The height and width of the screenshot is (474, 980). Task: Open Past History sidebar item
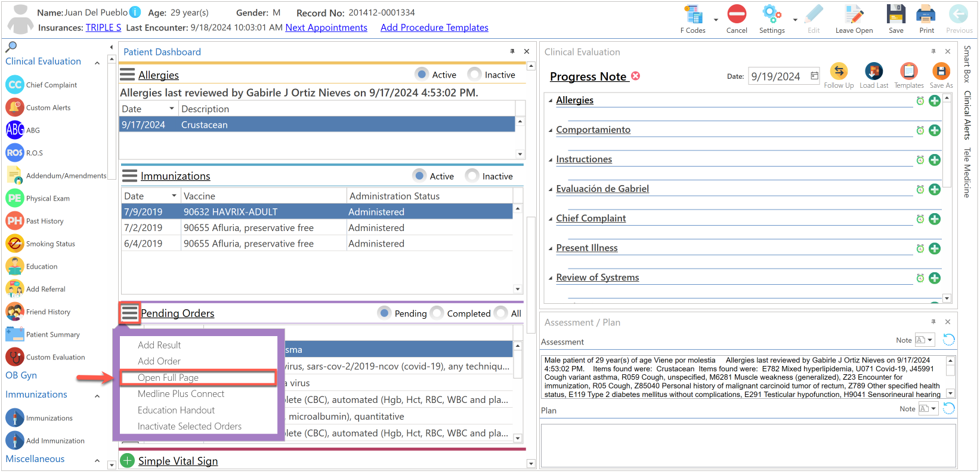35,221
